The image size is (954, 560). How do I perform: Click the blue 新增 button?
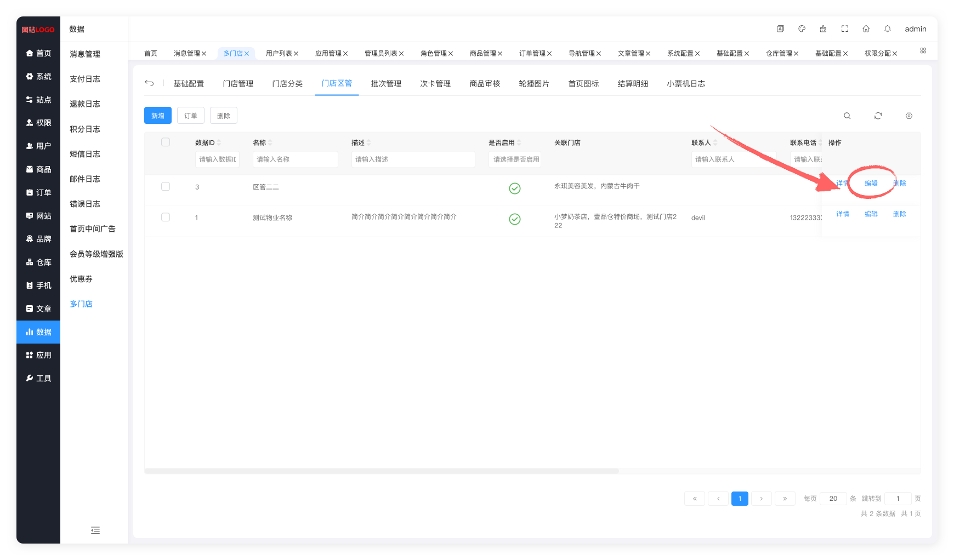[158, 116]
